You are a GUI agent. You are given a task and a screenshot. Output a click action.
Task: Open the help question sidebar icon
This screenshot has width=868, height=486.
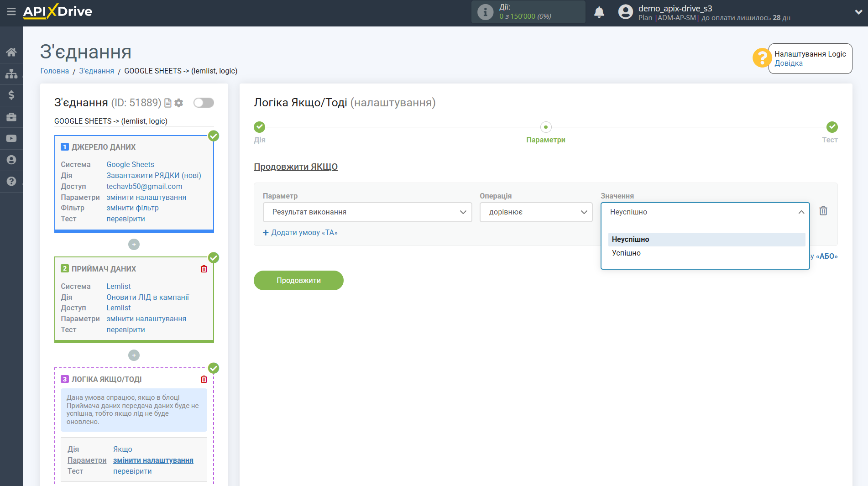click(11, 181)
